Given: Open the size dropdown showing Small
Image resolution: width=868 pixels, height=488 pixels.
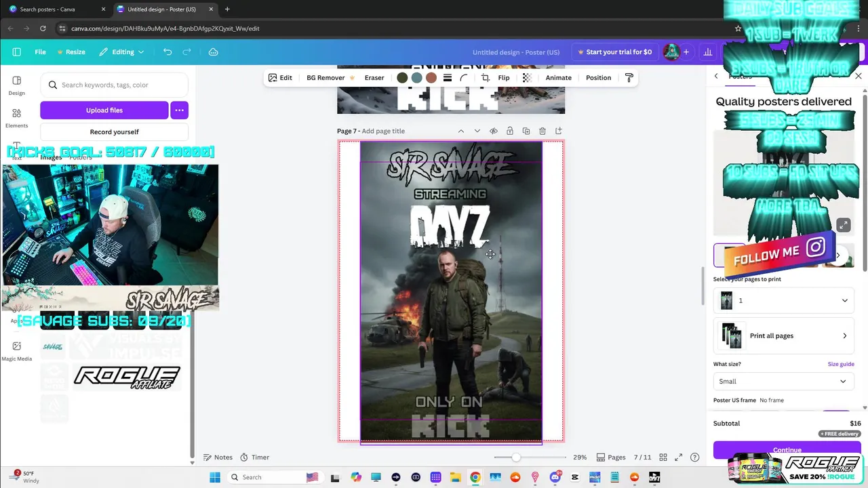Looking at the screenshot, I should 783,382.
